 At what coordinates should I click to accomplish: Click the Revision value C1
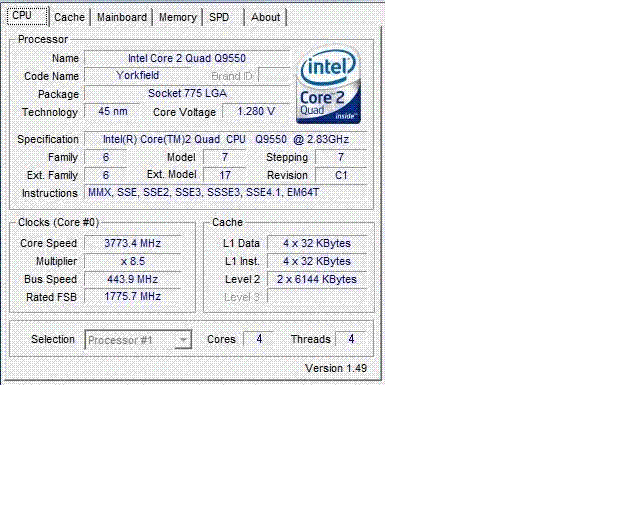pyautogui.click(x=341, y=175)
